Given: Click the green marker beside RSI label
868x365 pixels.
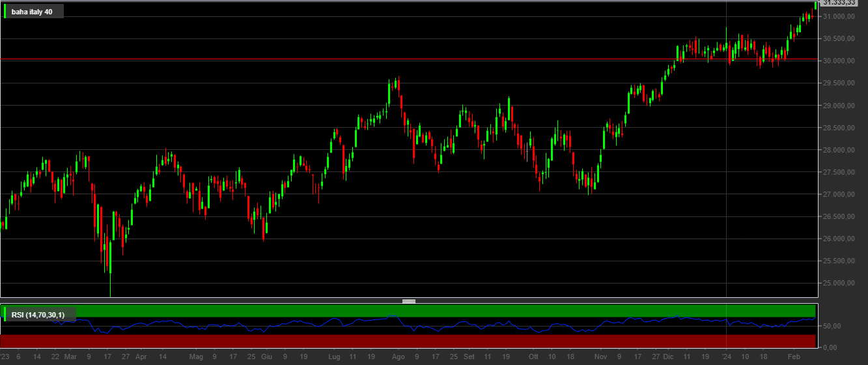Looking at the screenshot, I should tap(5, 315).
